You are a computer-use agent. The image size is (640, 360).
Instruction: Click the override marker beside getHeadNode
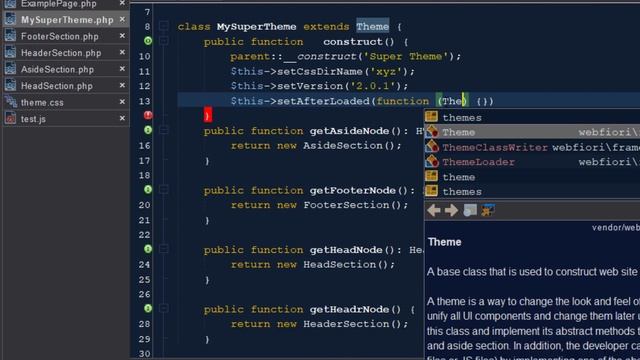pyautogui.click(x=148, y=249)
